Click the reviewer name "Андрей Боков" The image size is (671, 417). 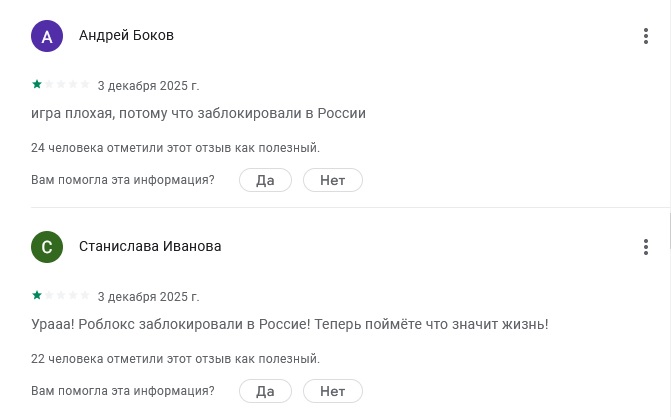[126, 36]
